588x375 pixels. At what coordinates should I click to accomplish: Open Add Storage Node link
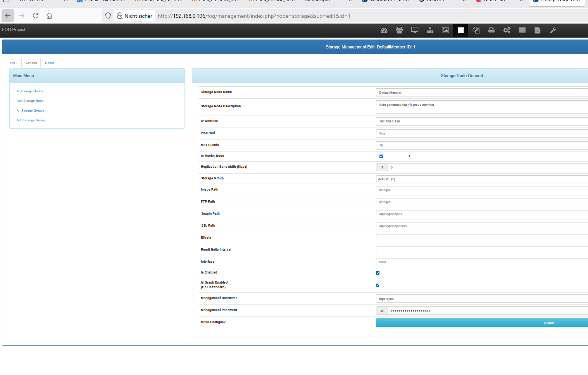(x=30, y=101)
